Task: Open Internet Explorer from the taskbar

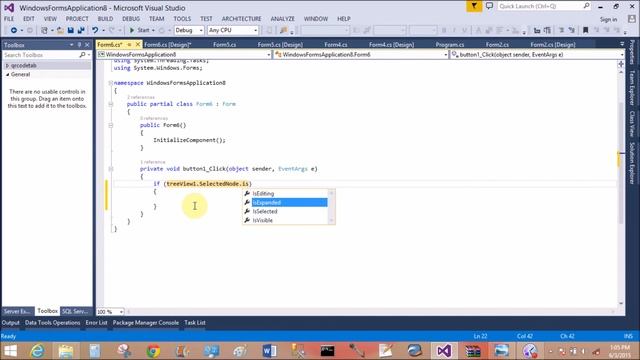Action: tap(37, 351)
